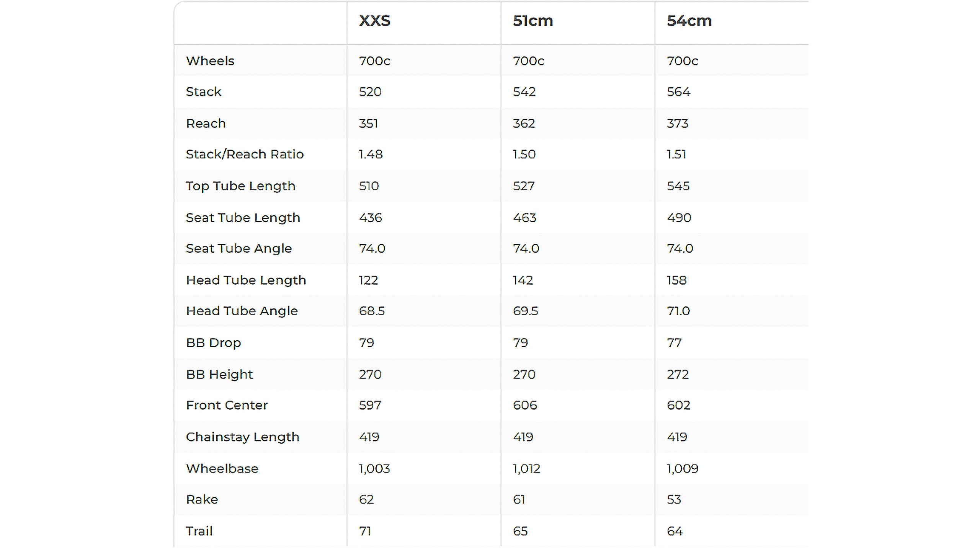This screenshot has width=980, height=551.
Task: Click the Seat Tube Angle row label
Action: click(x=239, y=249)
